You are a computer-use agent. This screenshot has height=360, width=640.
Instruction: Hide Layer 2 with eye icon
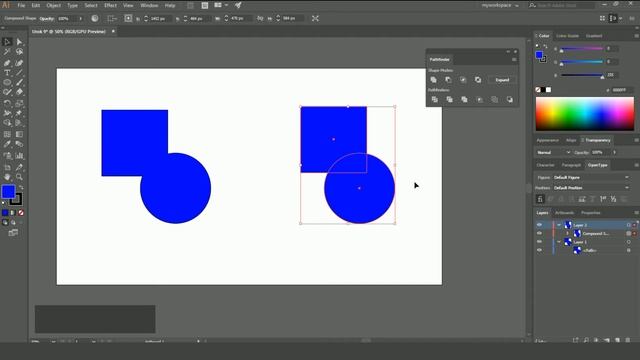coord(539,225)
